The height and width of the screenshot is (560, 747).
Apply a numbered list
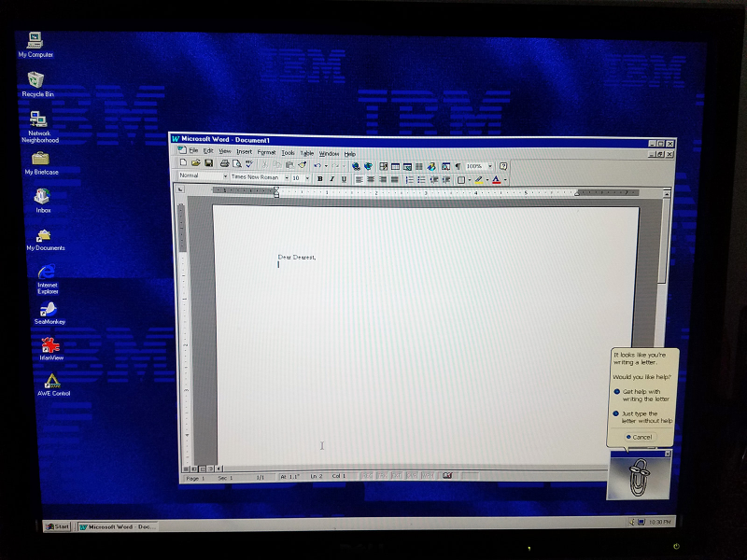[409, 179]
